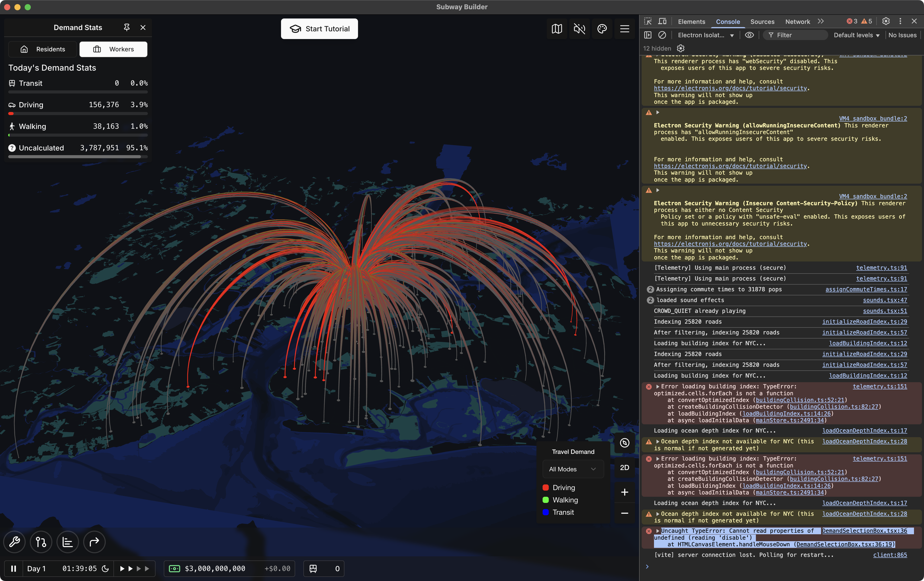Pin the Demand Stats panel

coord(127,27)
